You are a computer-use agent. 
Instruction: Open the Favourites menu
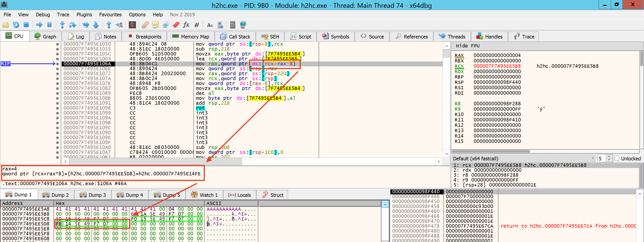click(110, 15)
